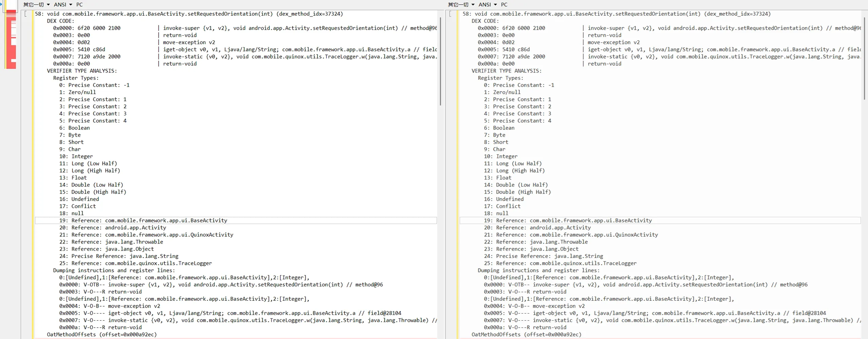The image size is (868, 339).
Task: Click the section bracket marker in left pane gutter
Action: click(26, 14)
